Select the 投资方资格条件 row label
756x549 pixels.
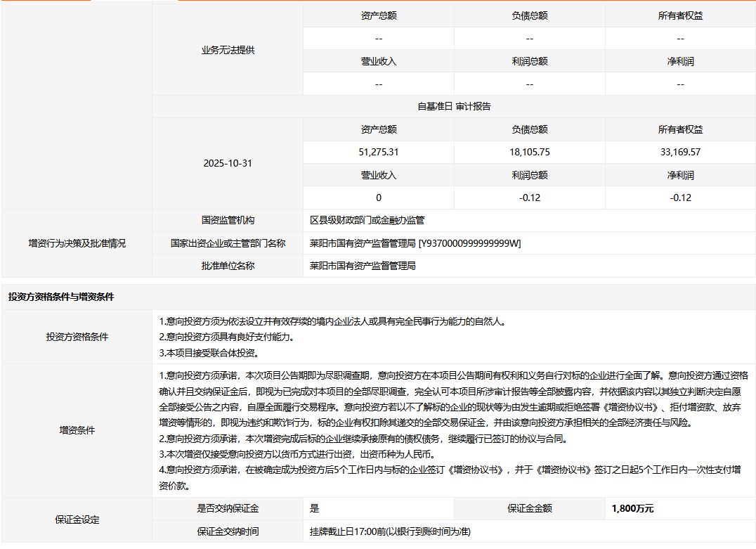(x=77, y=337)
